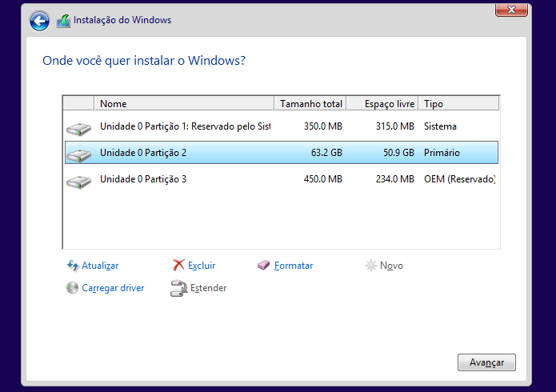Sort by the Nome column header
556x392 pixels.
point(184,103)
